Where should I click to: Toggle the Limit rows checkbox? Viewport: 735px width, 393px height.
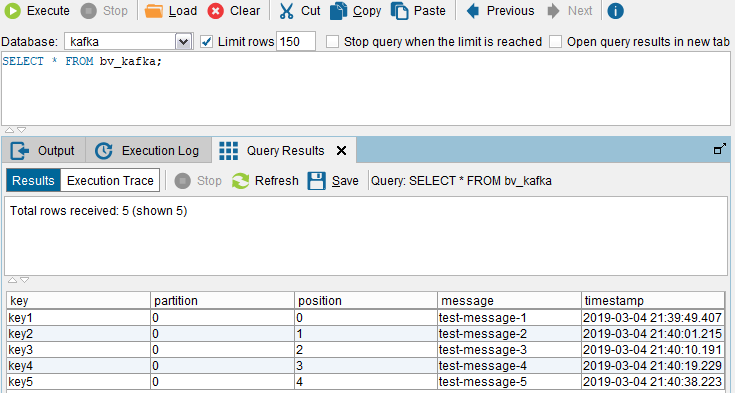coord(206,42)
